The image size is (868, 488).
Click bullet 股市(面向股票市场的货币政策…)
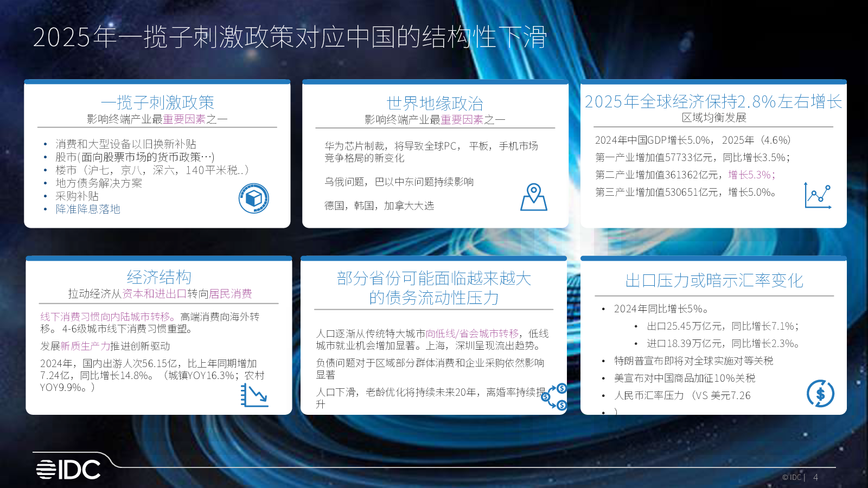(135, 157)
